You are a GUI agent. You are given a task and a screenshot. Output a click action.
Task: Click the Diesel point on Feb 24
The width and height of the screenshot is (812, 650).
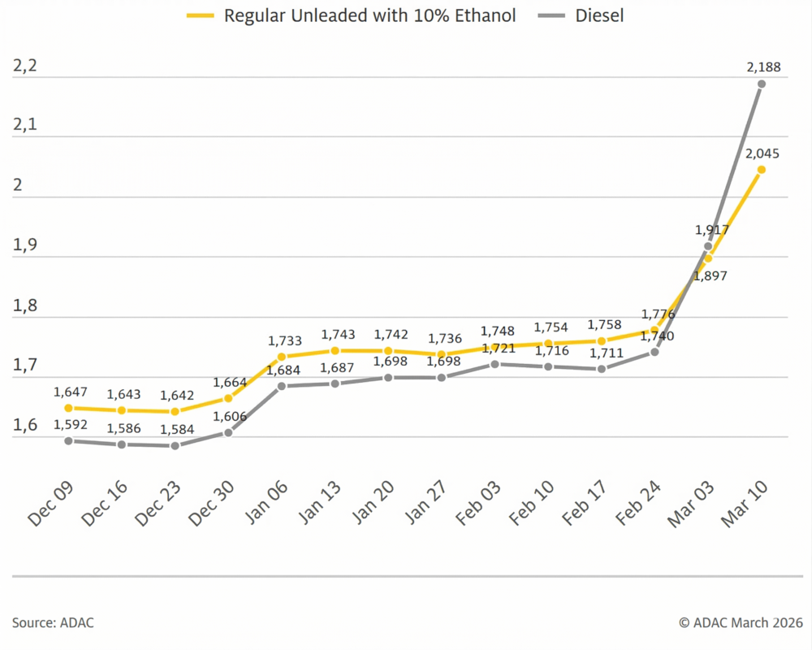coord(654,352)
